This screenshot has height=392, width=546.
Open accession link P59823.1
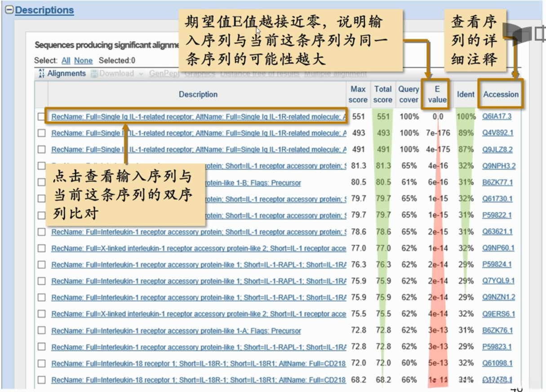click(x=497, y=347)
